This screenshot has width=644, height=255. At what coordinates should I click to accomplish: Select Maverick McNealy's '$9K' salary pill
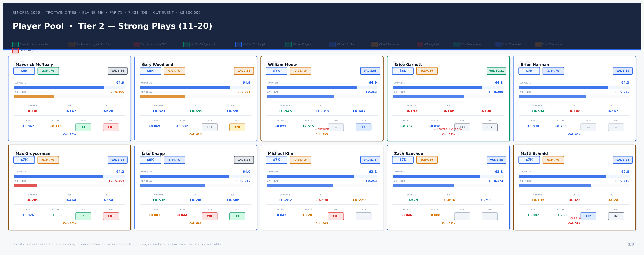24,71
